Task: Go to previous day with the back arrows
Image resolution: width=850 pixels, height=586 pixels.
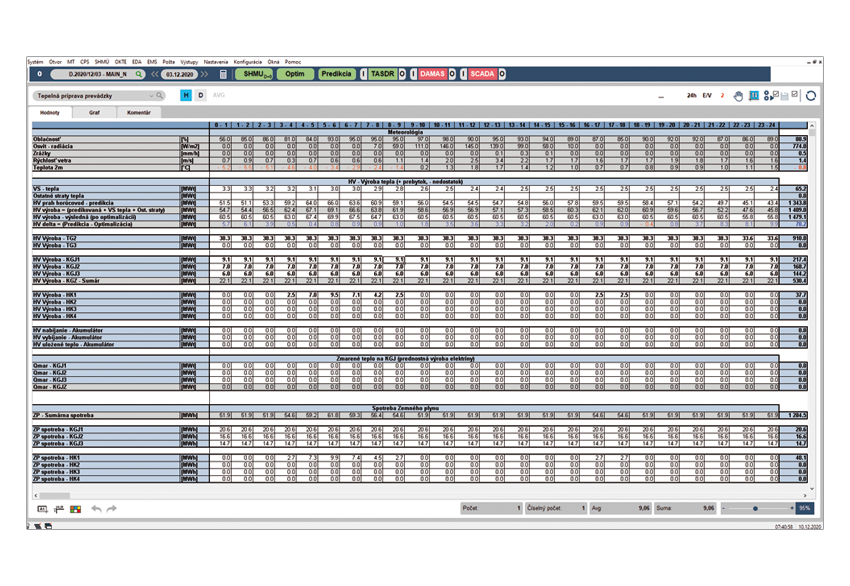Action: 155,74
